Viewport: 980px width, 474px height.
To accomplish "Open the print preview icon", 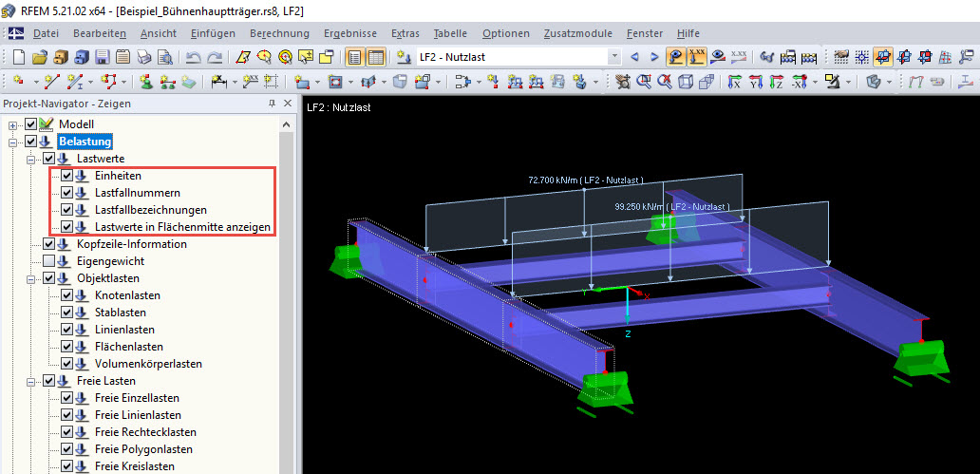I will (x=165, y=58).
